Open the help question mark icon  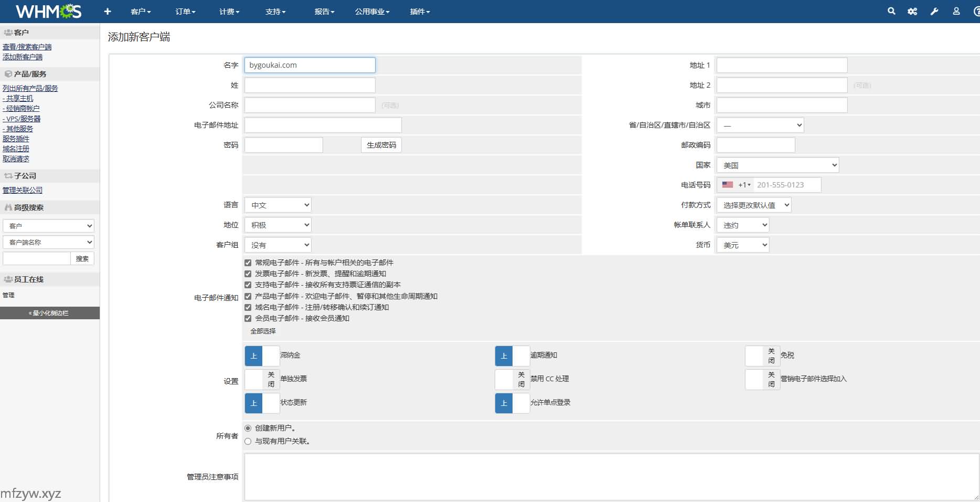click(x=976, y=11)
